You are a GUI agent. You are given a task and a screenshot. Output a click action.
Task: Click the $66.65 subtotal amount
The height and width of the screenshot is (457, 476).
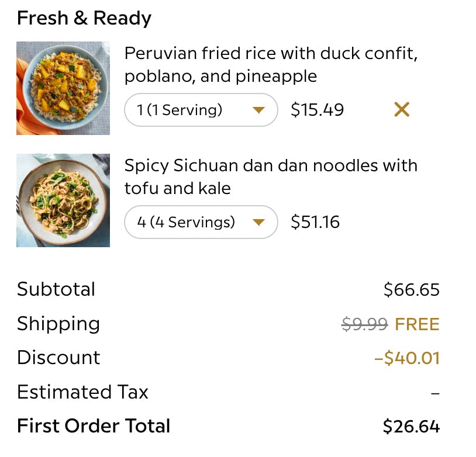(412, 289)
